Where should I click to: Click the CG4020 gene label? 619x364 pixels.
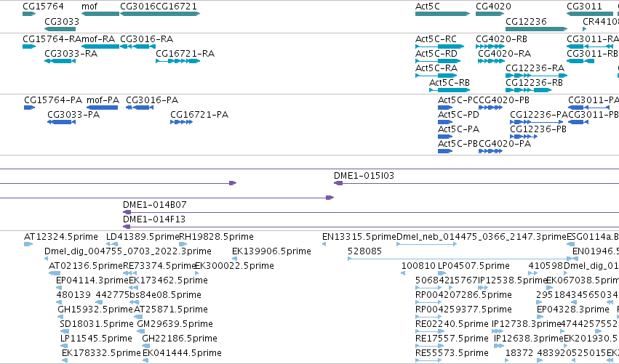point(493,7)
